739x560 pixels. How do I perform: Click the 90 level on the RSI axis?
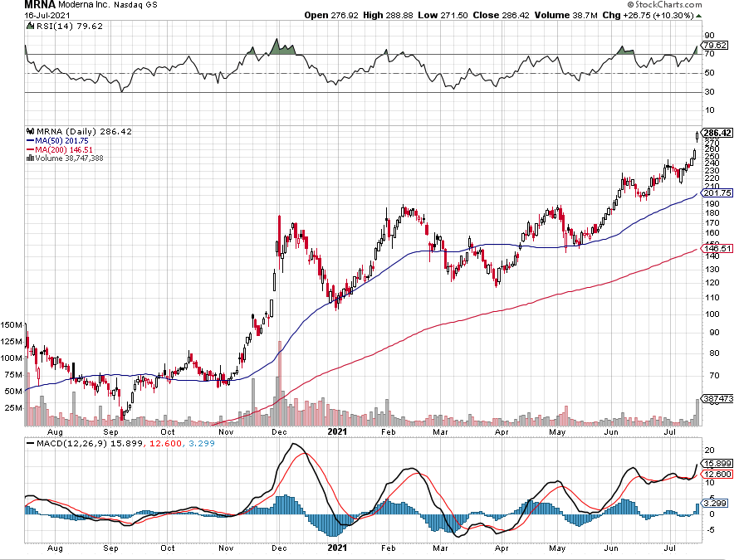point(709,36)
